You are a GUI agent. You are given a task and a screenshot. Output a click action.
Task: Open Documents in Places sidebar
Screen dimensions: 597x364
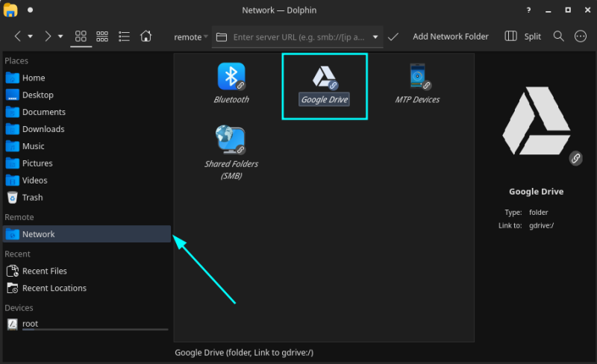coord(87,112)
